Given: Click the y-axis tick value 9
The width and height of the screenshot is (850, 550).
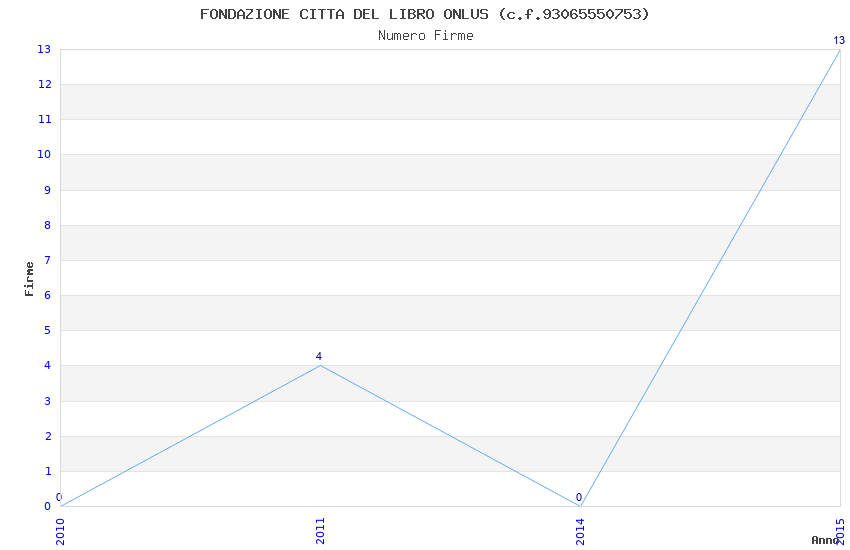Looking at the screenshot, I should 48,190.
